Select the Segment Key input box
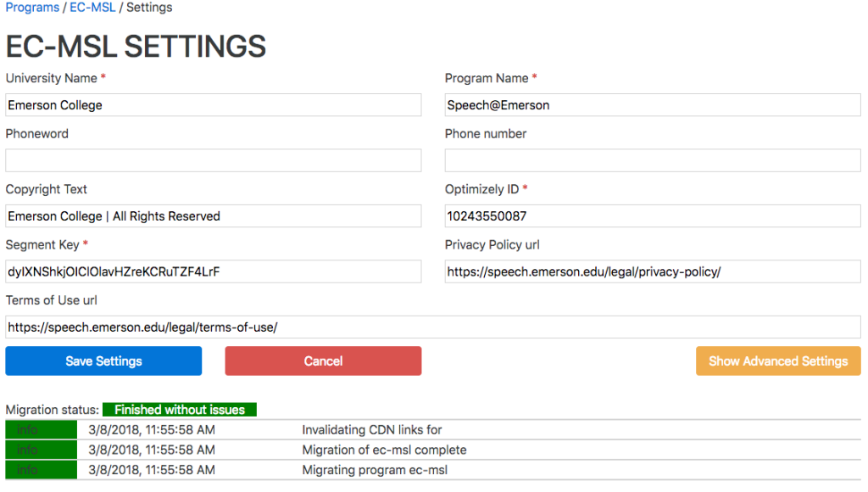 point(213,271)
